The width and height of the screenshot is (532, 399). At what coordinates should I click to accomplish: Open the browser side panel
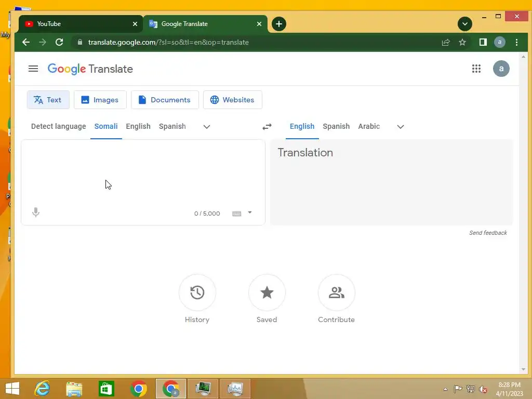coord(483,42)
